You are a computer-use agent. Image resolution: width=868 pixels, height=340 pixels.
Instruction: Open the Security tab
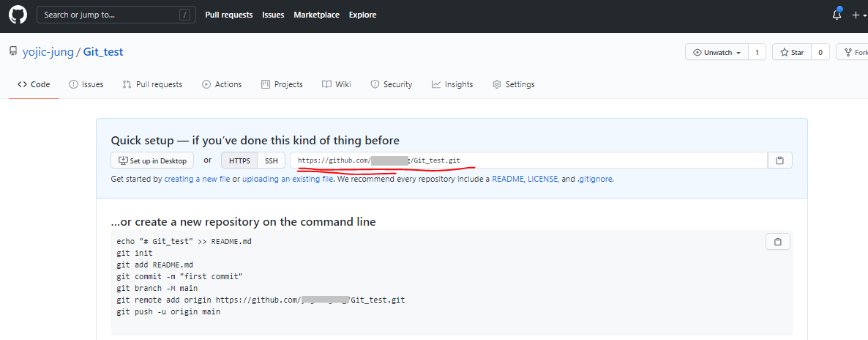coord(392,84)
